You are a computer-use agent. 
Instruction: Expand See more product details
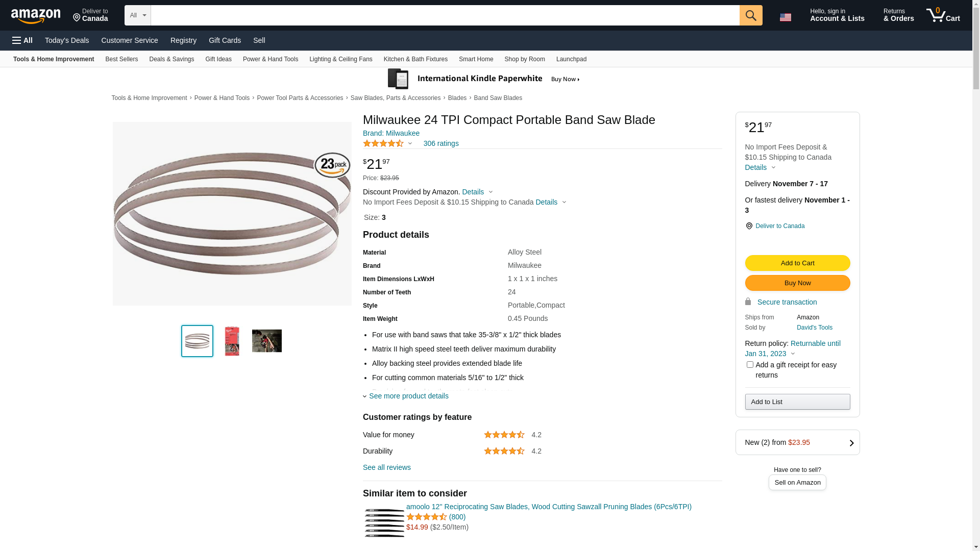coord(408,396)
